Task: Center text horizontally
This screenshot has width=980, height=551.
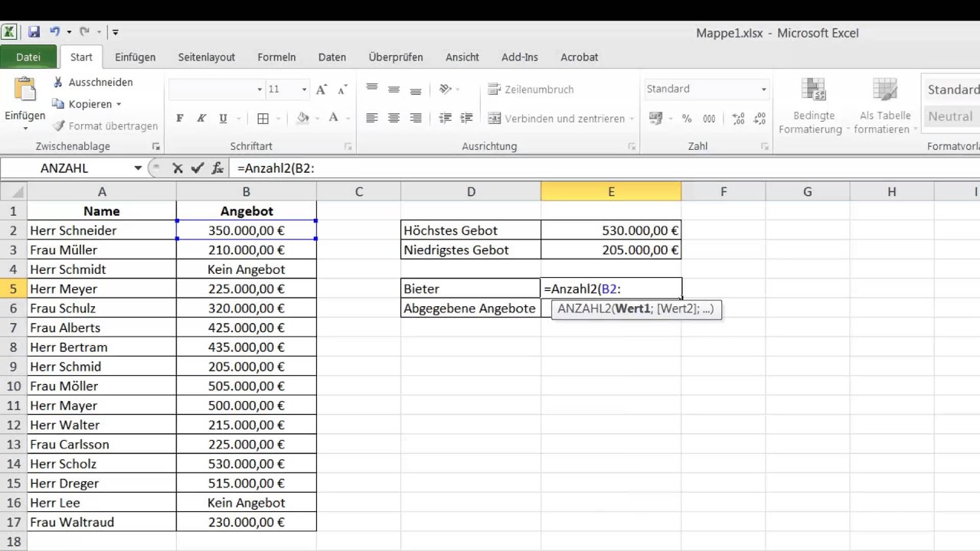Action: click(394, 119)
